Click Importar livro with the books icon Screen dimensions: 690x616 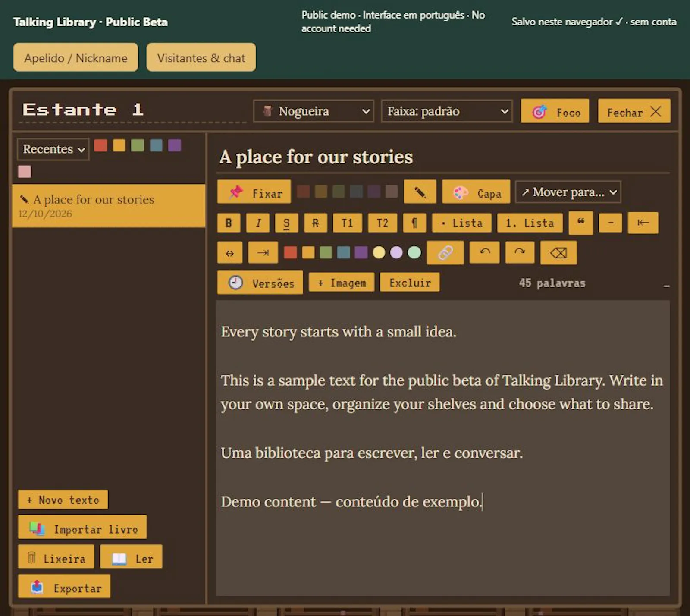[x=82, y=527]
